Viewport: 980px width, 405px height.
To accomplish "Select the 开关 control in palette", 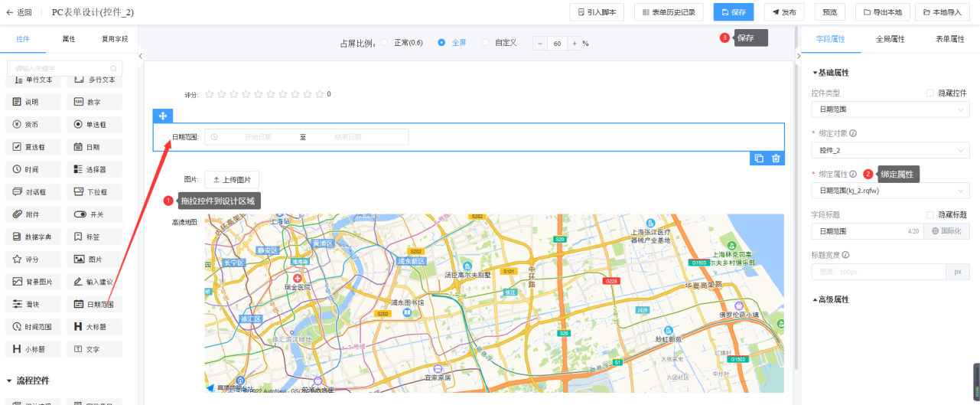I will tap(94, 214).
